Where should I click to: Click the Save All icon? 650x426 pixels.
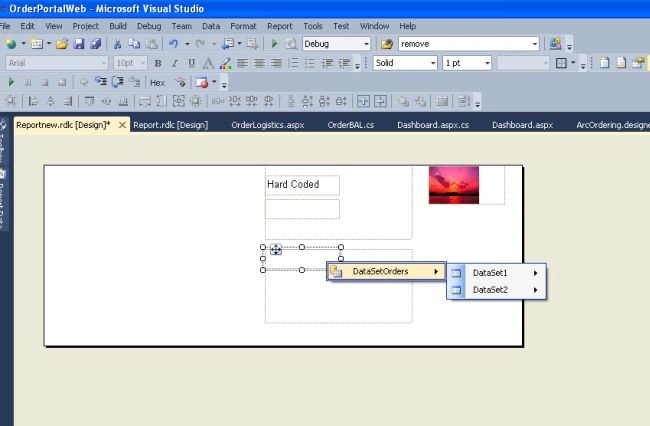click(96, 44)
